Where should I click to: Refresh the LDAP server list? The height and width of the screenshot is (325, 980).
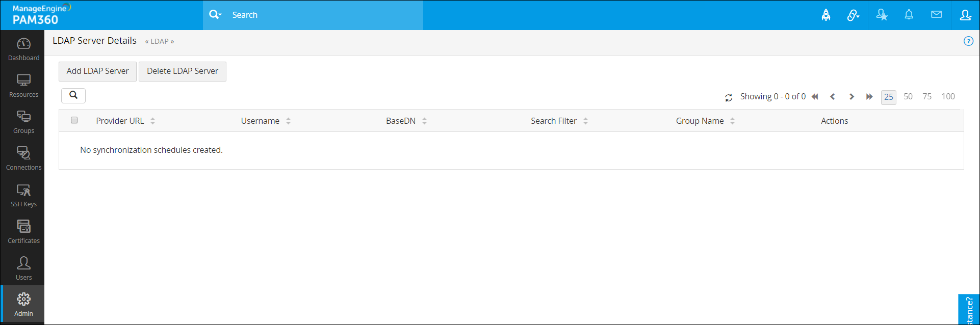[729, 97]
